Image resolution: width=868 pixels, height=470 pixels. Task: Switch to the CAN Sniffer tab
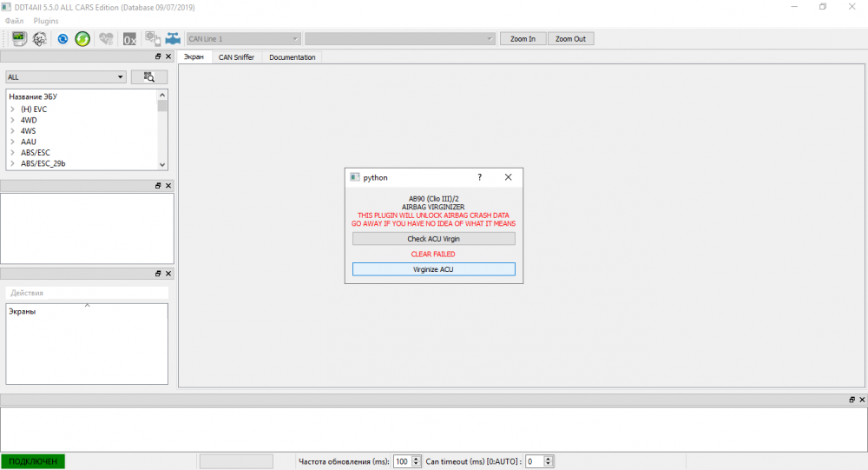point(236,57)
